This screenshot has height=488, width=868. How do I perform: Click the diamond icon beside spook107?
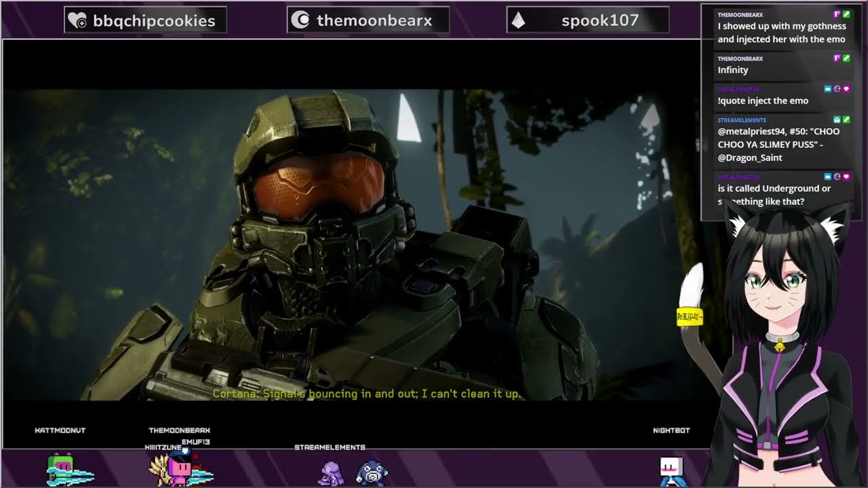tap(518, 20)
